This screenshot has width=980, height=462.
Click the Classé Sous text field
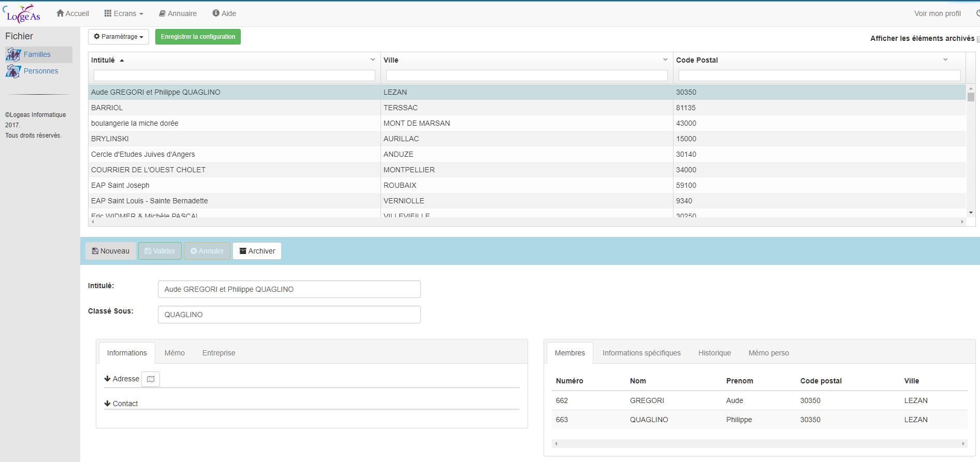289,315
